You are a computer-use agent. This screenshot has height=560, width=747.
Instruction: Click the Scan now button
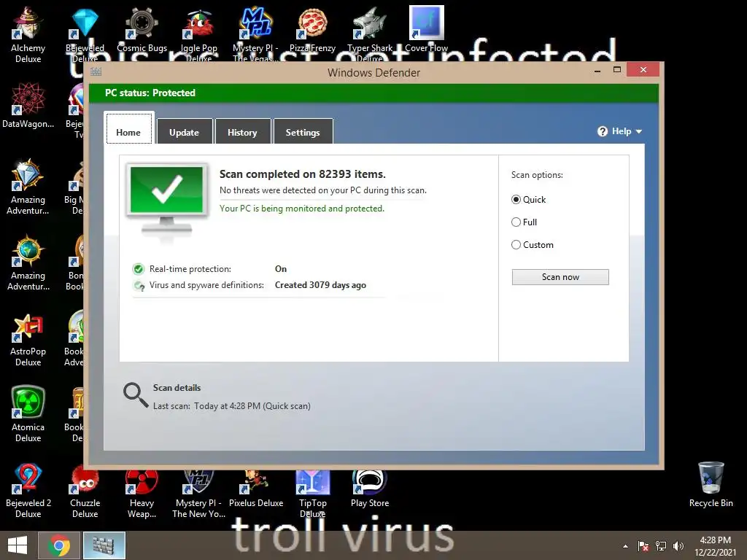(560, 277)
